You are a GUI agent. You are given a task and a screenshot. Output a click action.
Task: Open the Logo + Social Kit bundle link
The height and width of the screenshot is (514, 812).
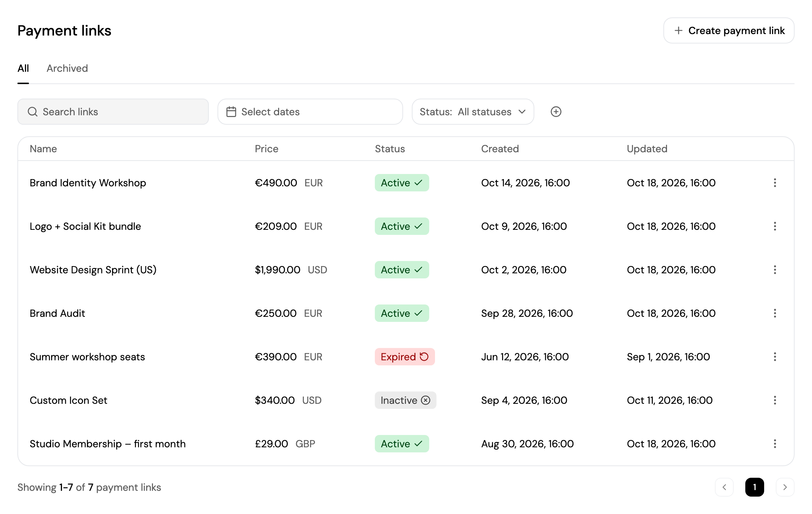[x=85, y=226]
